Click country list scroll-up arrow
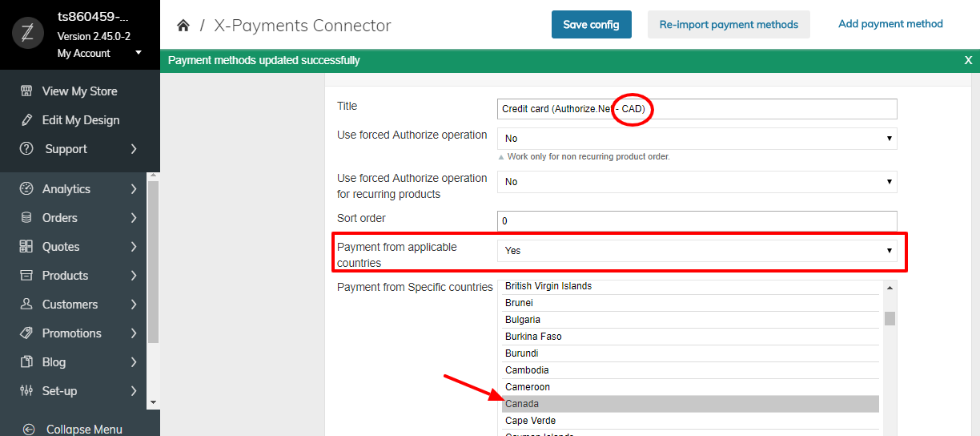980x436 pixels. [x=890, y=287]
